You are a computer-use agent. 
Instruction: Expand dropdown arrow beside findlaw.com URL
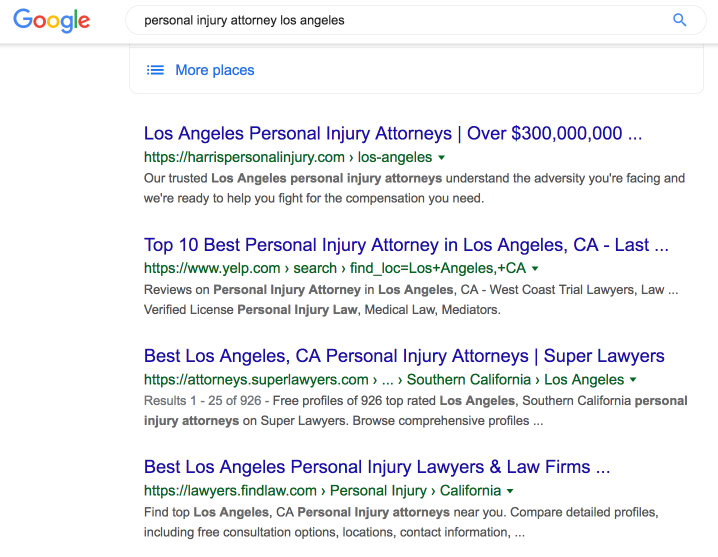click(510, 491)
